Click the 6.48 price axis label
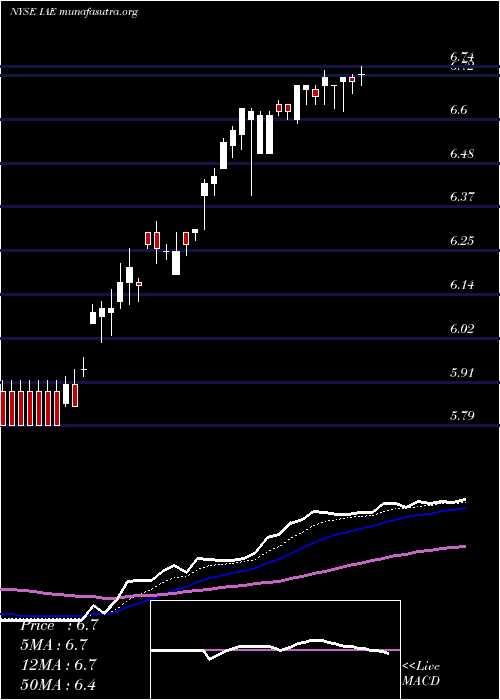The image size is (500, 700). click(462, 154)
